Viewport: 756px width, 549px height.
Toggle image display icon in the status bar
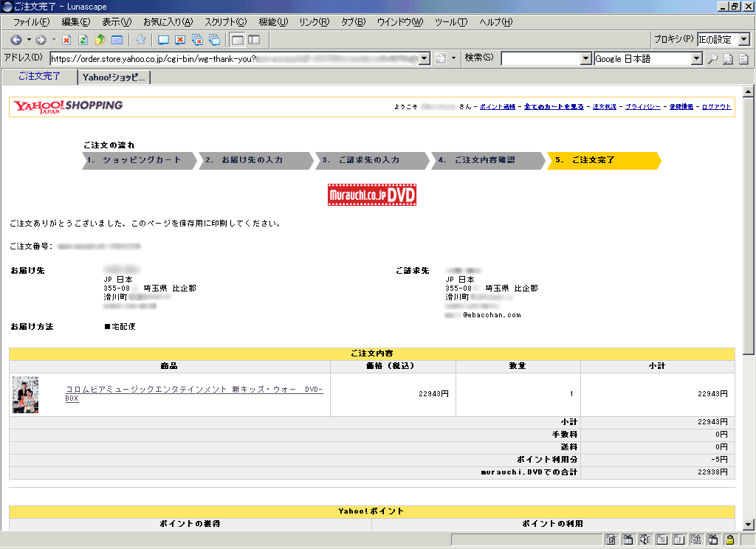611,539
